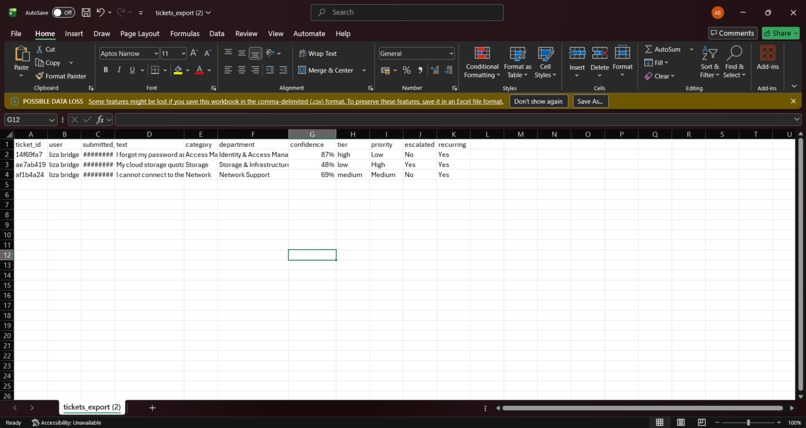The height and width of the screenshot is (428, 806).
Task: Apply Italic formatting
Action: tap(119, 70)
